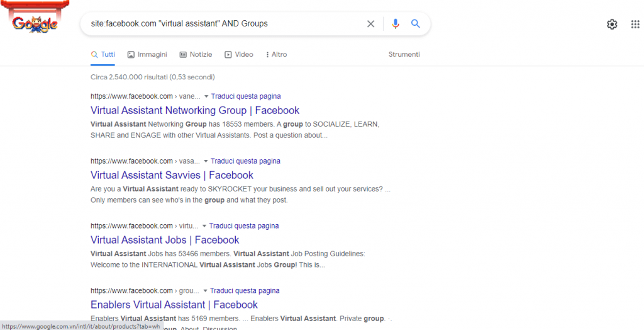
Task: Expand dropdown arrow beside the vane... URL
Action: point(206,97)
